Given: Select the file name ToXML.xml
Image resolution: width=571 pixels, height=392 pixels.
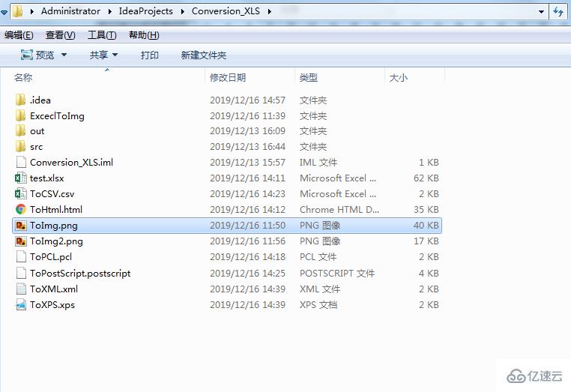Looking at the screenshot, I should coord(54,289).
